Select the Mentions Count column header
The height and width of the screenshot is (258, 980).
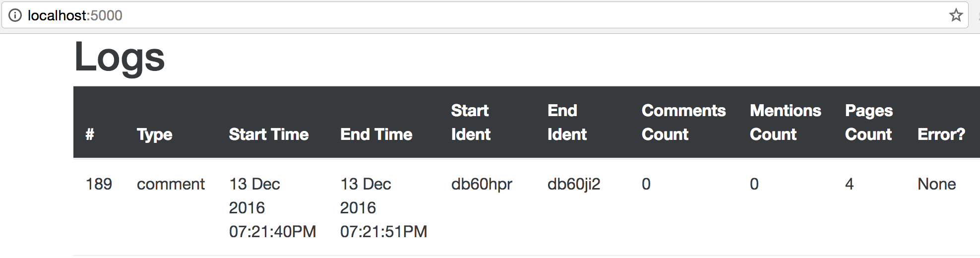[x=785, y=122]
